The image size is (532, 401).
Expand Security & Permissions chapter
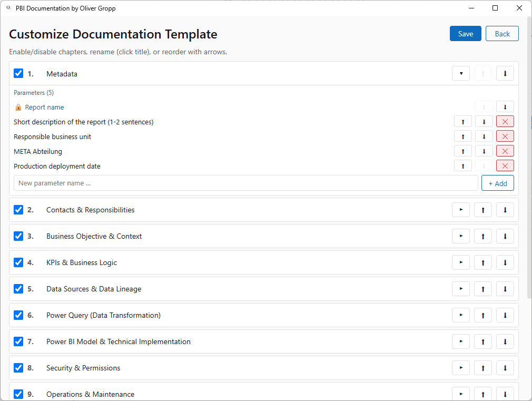tap(461, 368)
